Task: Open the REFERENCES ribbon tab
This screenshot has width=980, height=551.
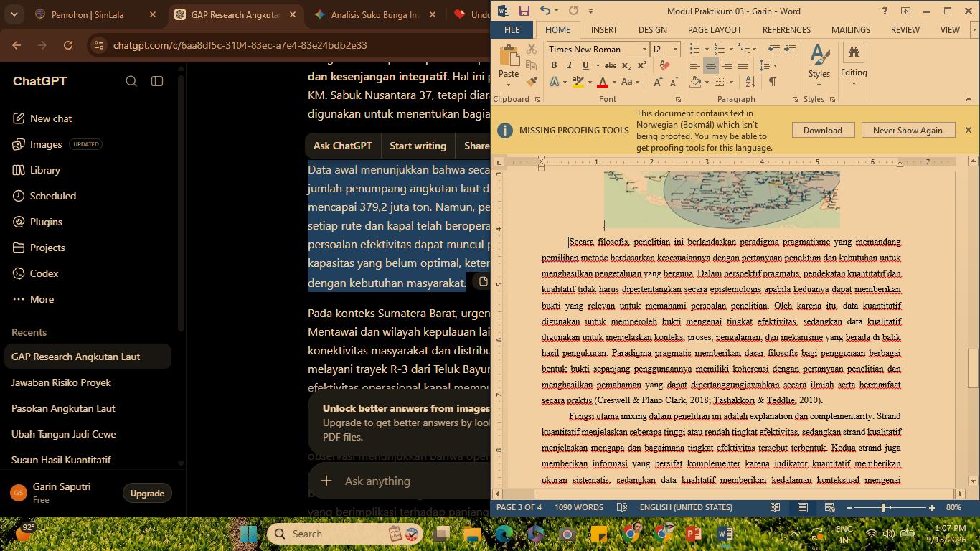Action: coord(786,29)
